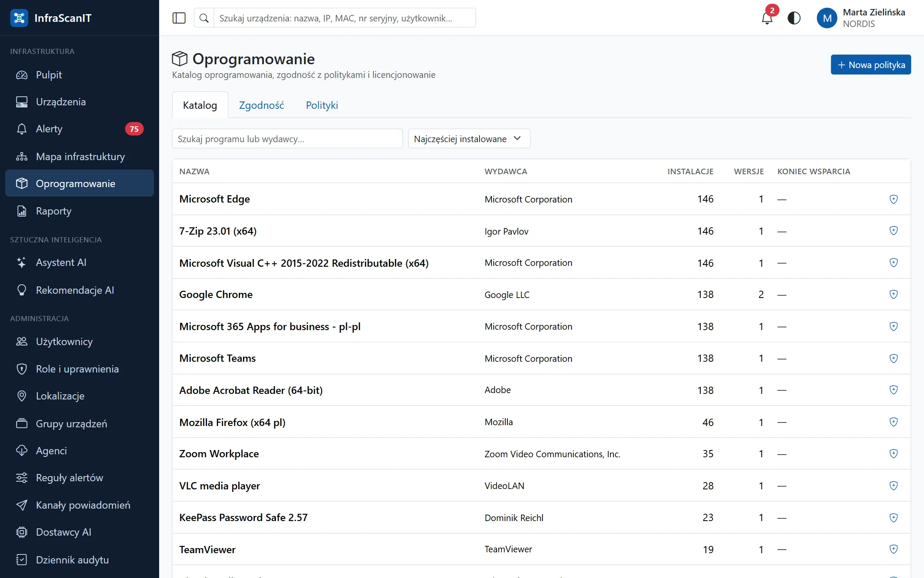Image resolution: width=924 pixels, height=578 pixels.
Task: Open Kanały powiadomień in sidebar
Action: coord(80,505)
